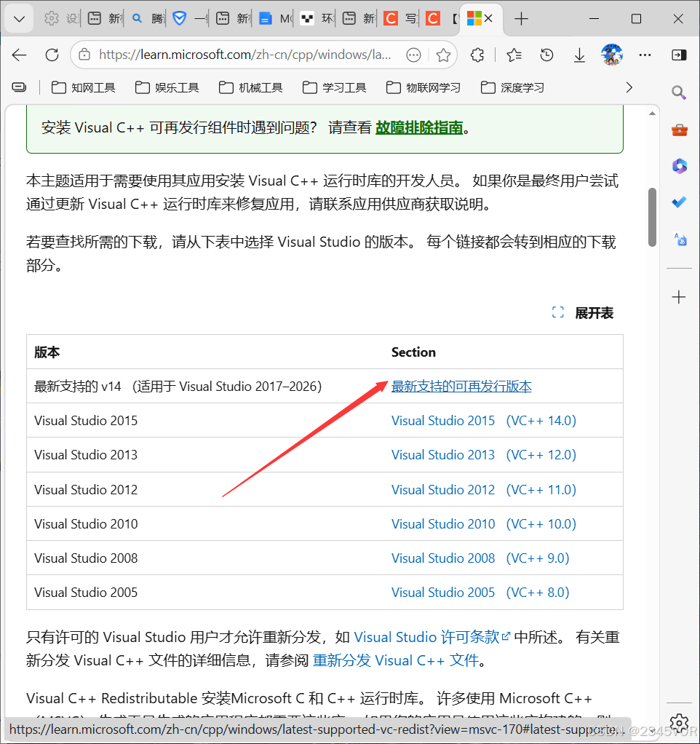The height and width of the screenshot is (744, 700).
Task: Open Microsoft To Do in the sidebar
Action: point(679,202)
